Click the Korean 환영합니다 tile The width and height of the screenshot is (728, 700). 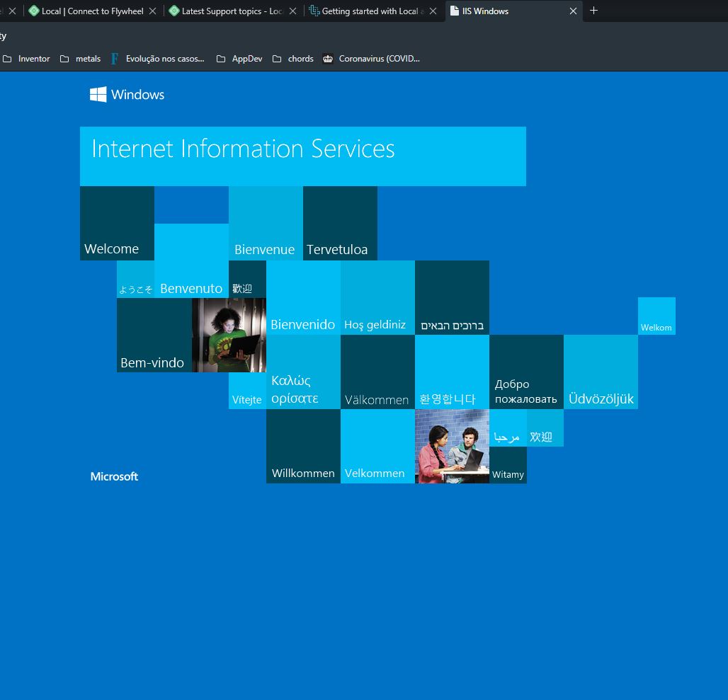click(x=453, y=372)
